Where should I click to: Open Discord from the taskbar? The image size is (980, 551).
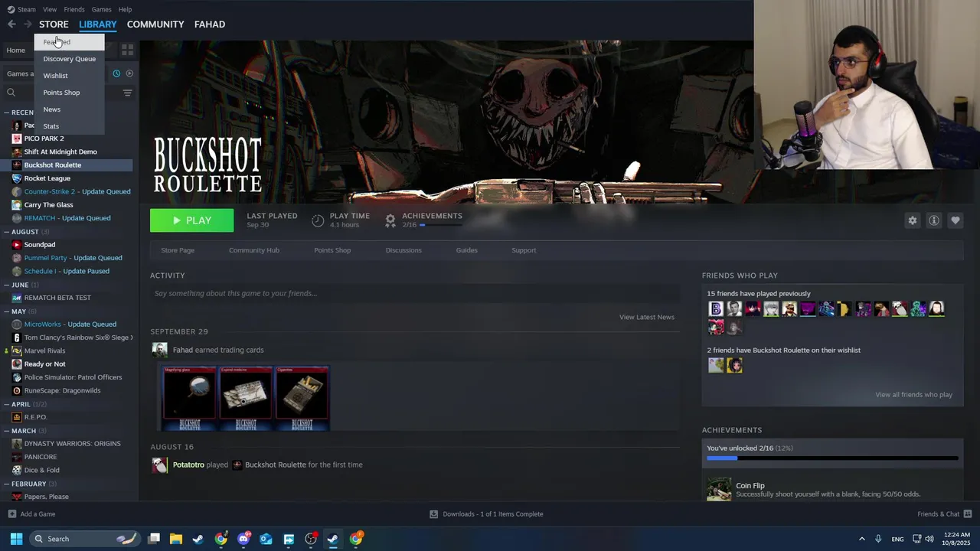point(244,539)
